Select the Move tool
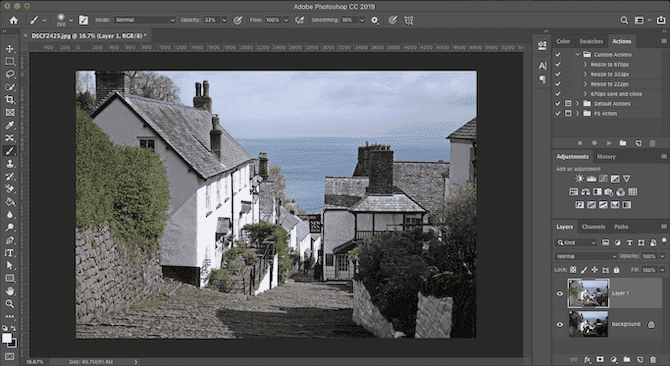Image resolution: width=670 pixels, height=366 pixels. [9, 49]
